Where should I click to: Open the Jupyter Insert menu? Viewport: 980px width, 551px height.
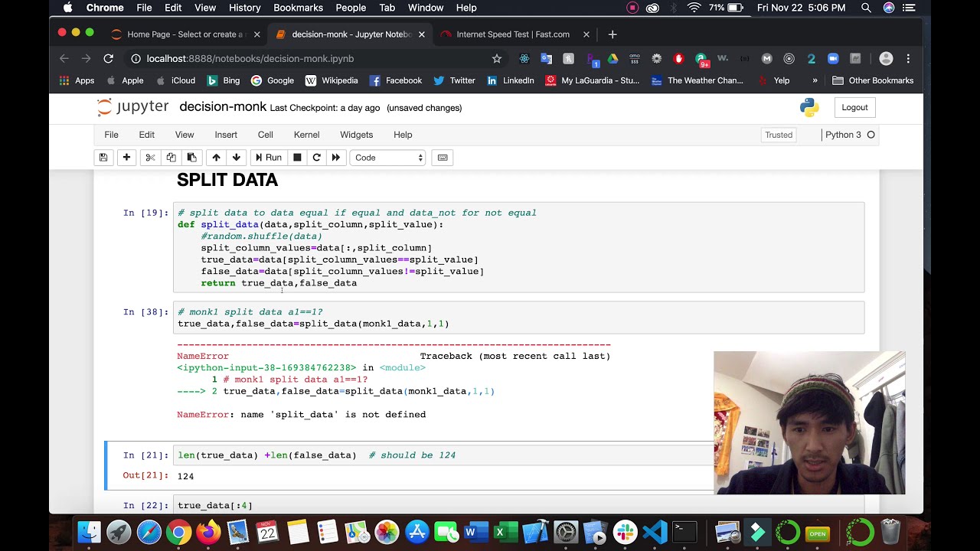(226, 135)
